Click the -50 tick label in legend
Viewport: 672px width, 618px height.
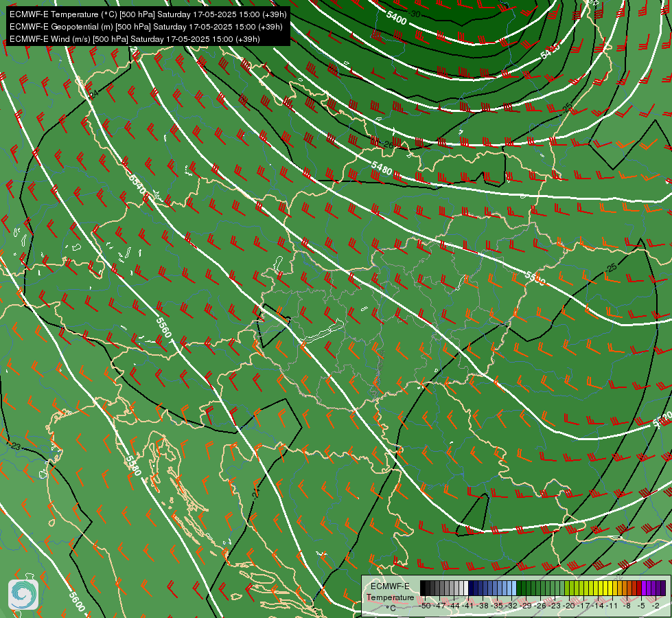click(425, 606)
